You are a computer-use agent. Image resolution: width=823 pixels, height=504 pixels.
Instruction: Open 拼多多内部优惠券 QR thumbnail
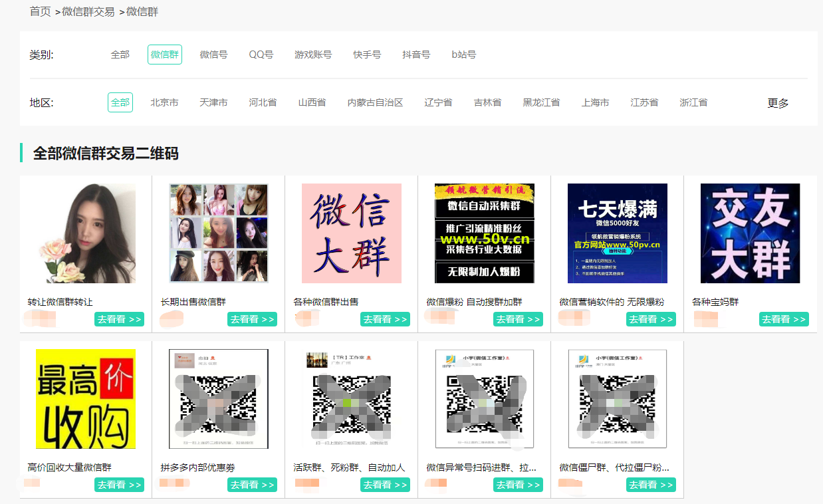point(219,399)
